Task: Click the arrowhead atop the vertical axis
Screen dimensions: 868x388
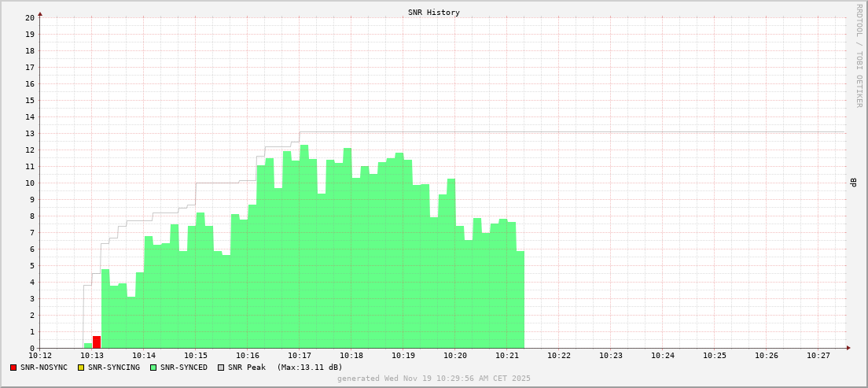Action: pyautogui.click(x=40, y=14)
